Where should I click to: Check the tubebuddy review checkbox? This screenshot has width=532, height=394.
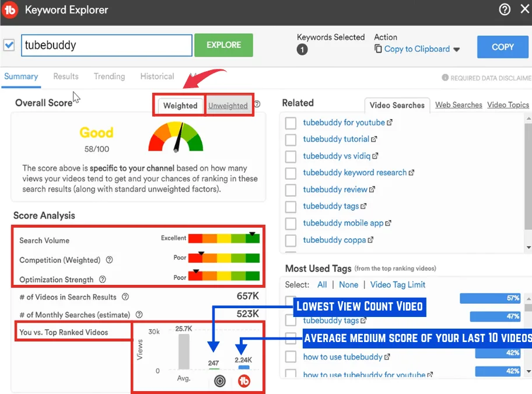pos(290,190)
